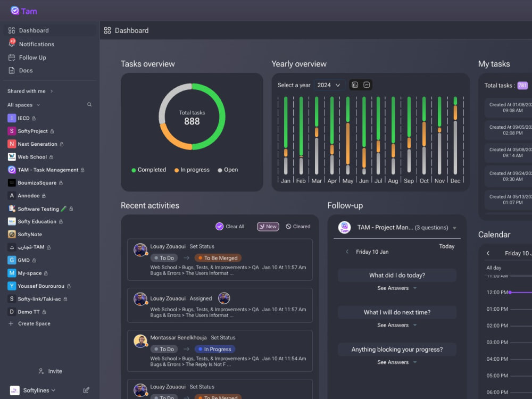Open Follow Up calendar icon in sidebar
The height and width of the screenshot is (399, 532).
click(12, 57)
